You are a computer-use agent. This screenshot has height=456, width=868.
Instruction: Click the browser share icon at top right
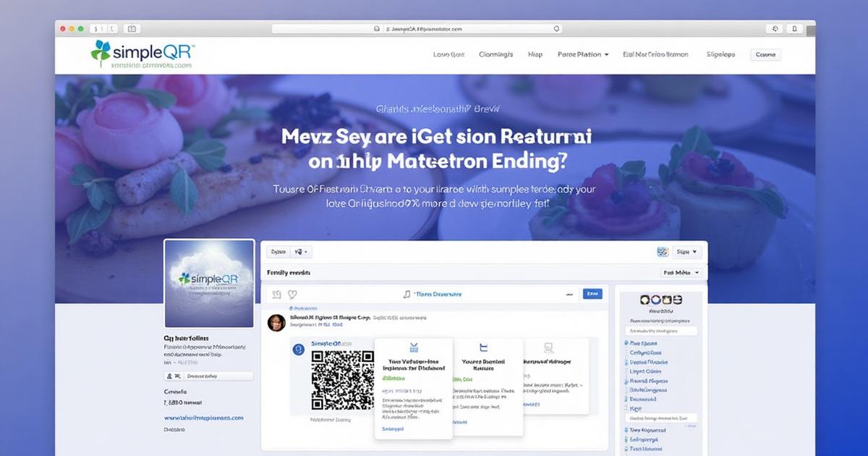click(x=794, y=29)
